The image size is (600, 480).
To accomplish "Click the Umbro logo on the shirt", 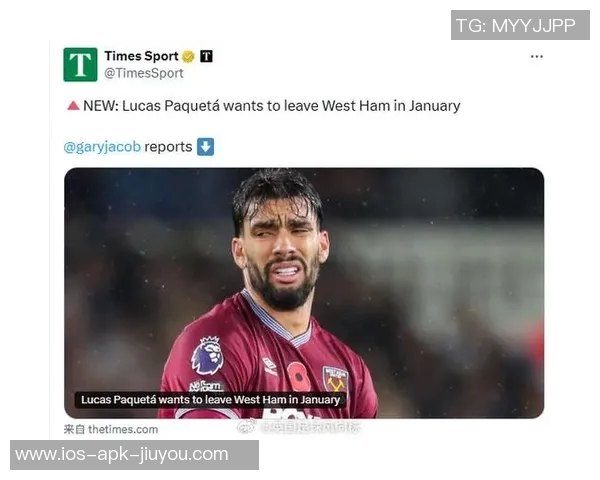I will 270,366.
